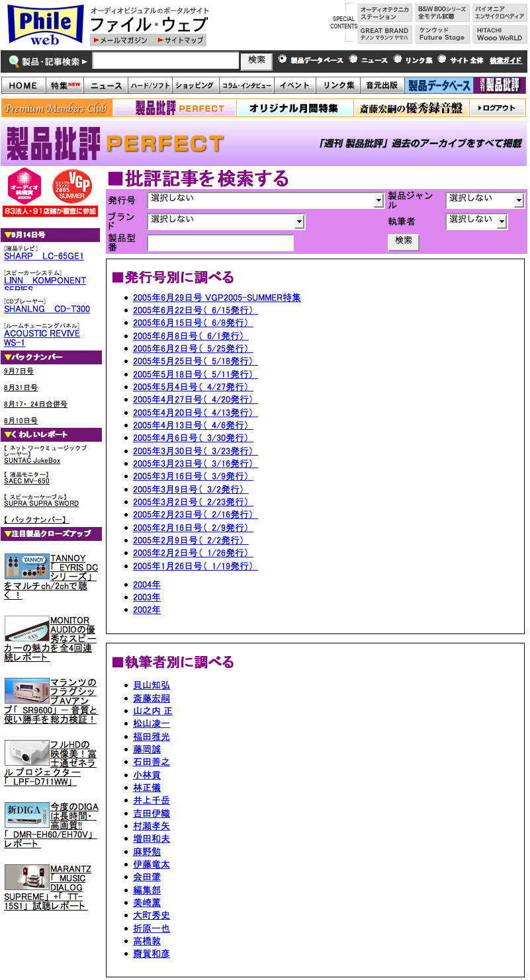Open the DIGA recorder thumbnail

pos(26,815)
